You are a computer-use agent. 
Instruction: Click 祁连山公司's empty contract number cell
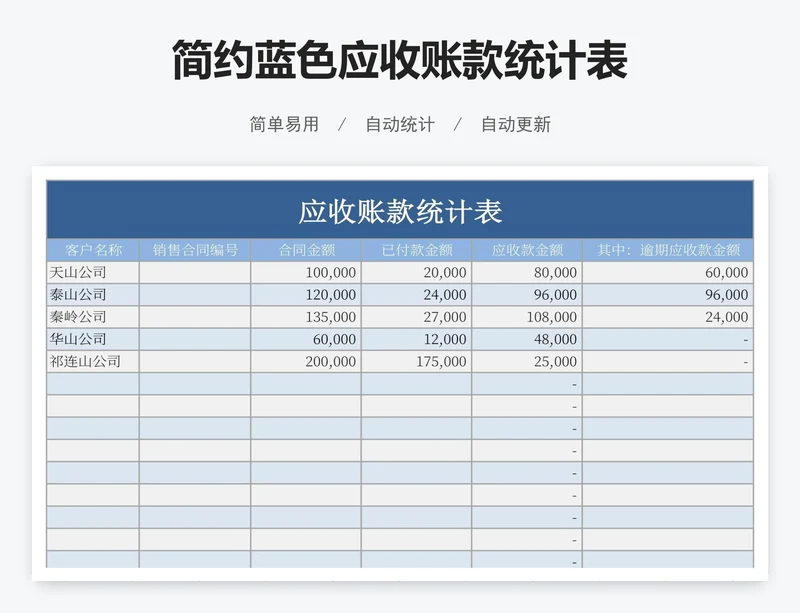[195, 361]
